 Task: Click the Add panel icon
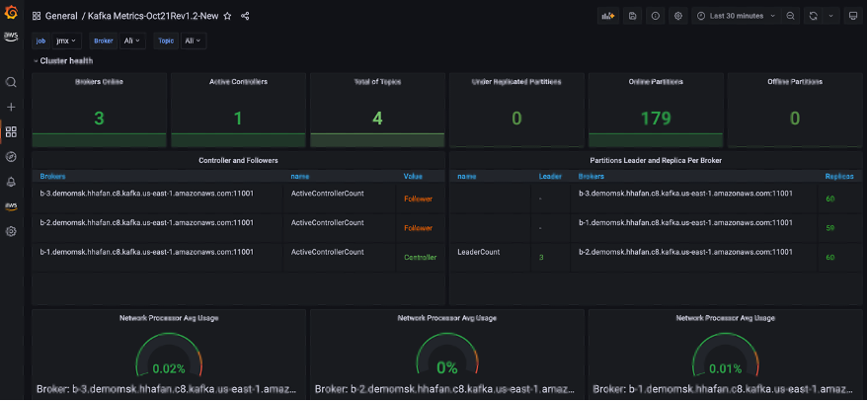pos(608,16)
